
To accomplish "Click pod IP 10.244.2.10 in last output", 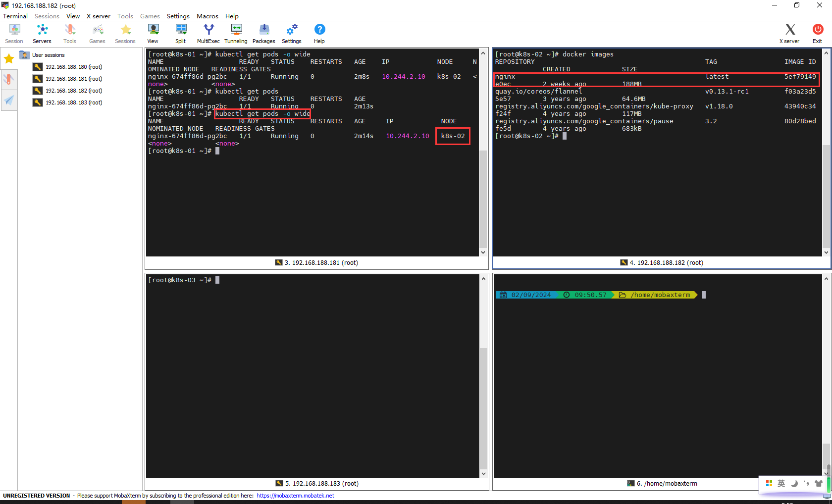I will point(408,136).
